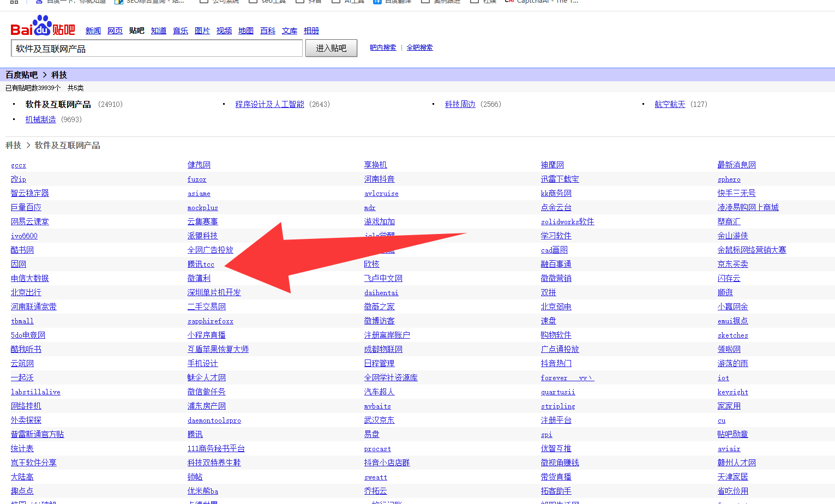Open the 知道 navigation link
Screen dimensions: 835x504
coord(159,31)
